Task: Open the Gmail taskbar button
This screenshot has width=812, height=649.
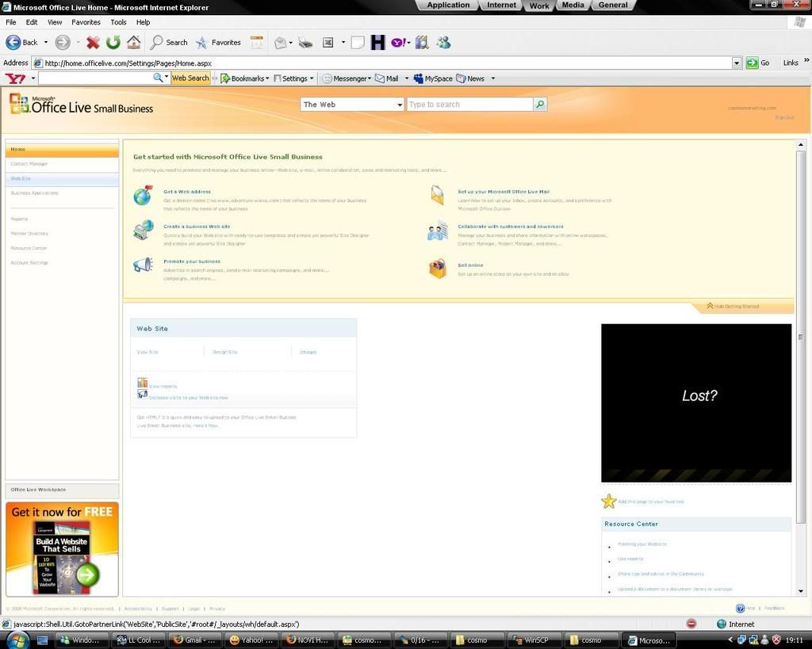Action: pos(193,640)
